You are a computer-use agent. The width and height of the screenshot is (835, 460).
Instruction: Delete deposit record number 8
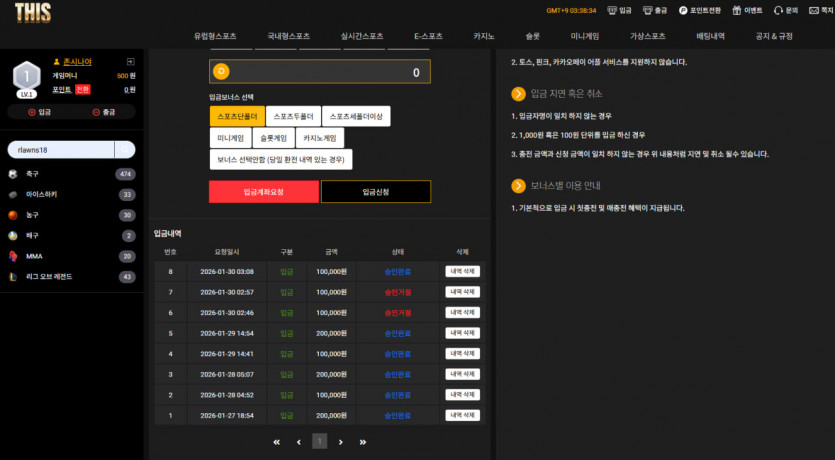(462, 272)
